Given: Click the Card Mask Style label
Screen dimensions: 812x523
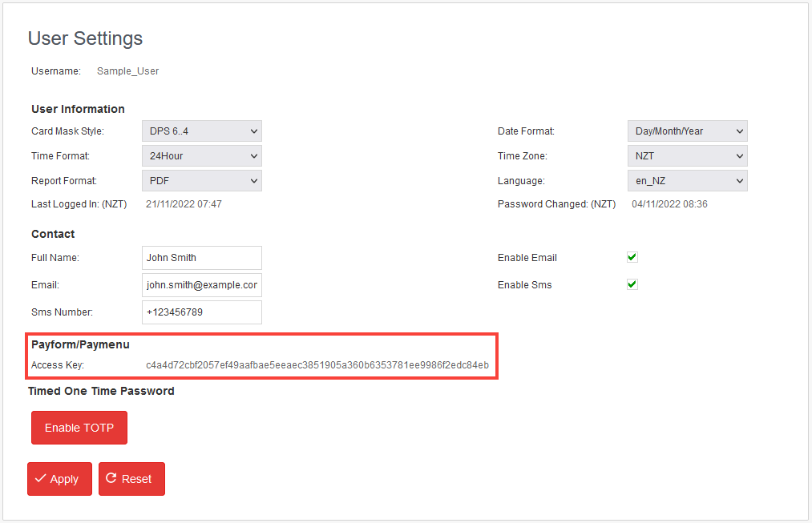Looking at the screenshot, I should [x=67, y=131].
